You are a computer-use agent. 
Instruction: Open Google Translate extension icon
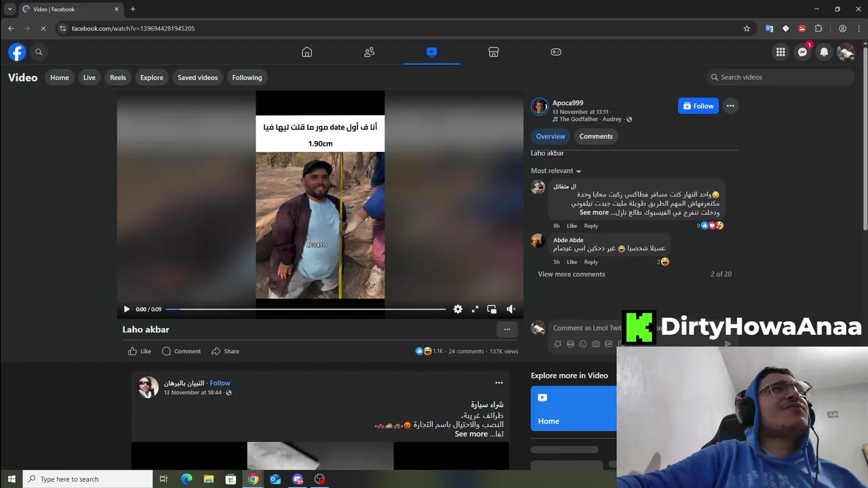click(x=769, y=28)
